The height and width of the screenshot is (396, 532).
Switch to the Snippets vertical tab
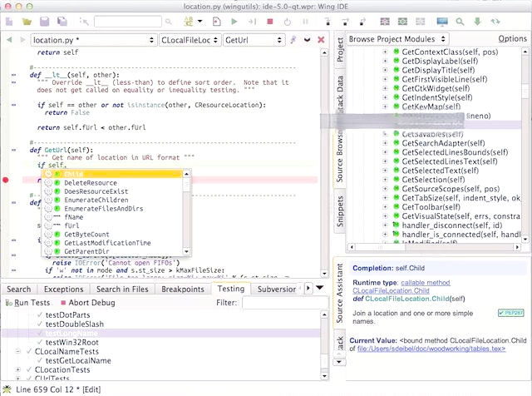[340, 211]
